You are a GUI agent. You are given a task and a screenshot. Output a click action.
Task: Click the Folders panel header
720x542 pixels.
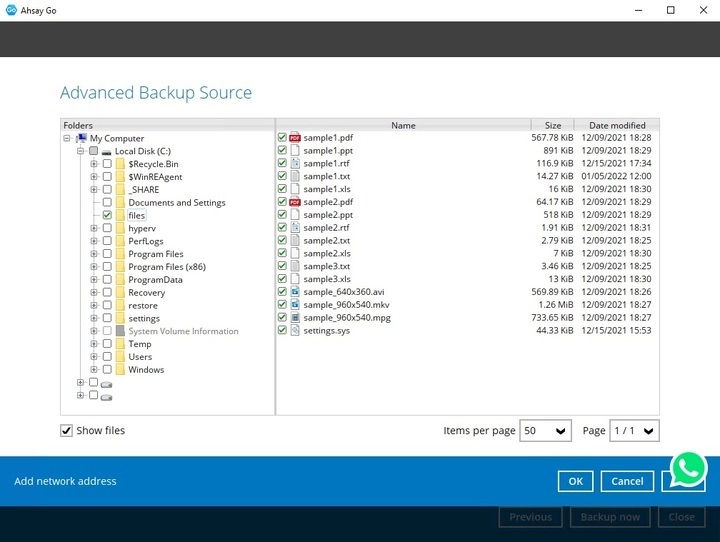pos(168,125)
